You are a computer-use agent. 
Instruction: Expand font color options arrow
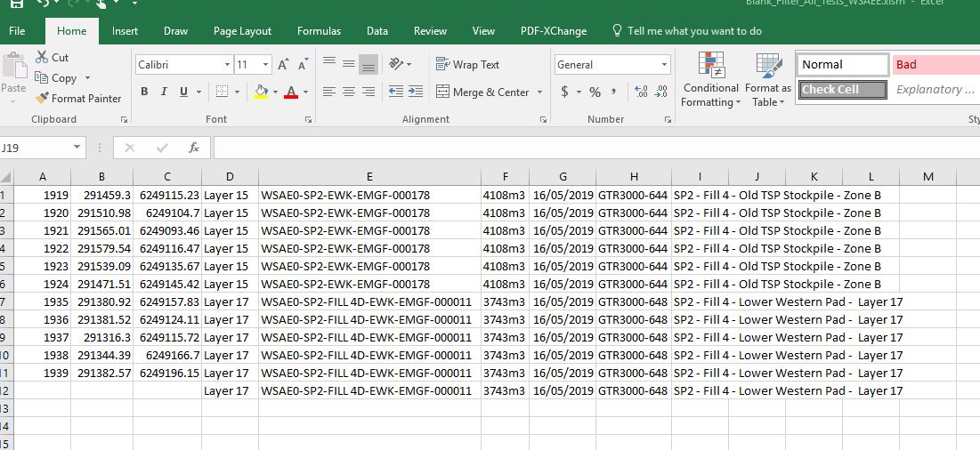[305, 92]
